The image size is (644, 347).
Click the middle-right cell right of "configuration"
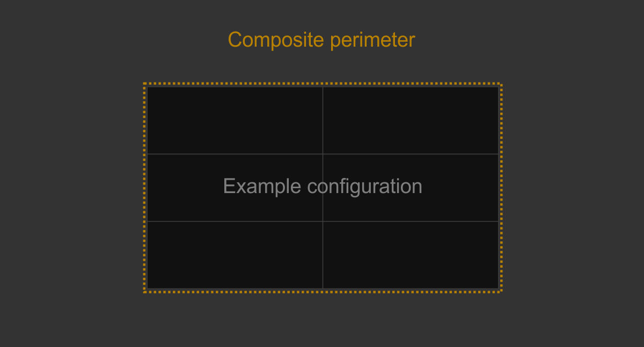tap(460, 188)
